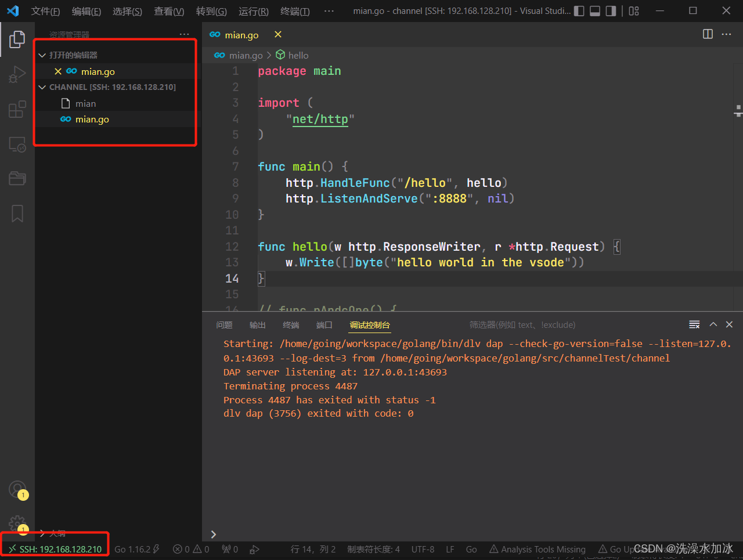Switch to the 问题 panel tab
Image resolution: width=743 pixels, height=560 pixels.
[224, 325]
